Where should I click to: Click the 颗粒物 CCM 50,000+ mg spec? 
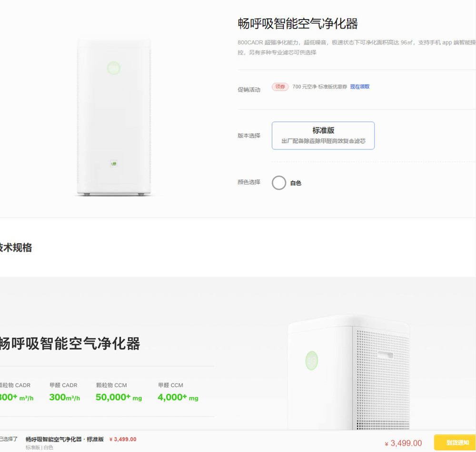pyautogui.click(x=119, y=393)
